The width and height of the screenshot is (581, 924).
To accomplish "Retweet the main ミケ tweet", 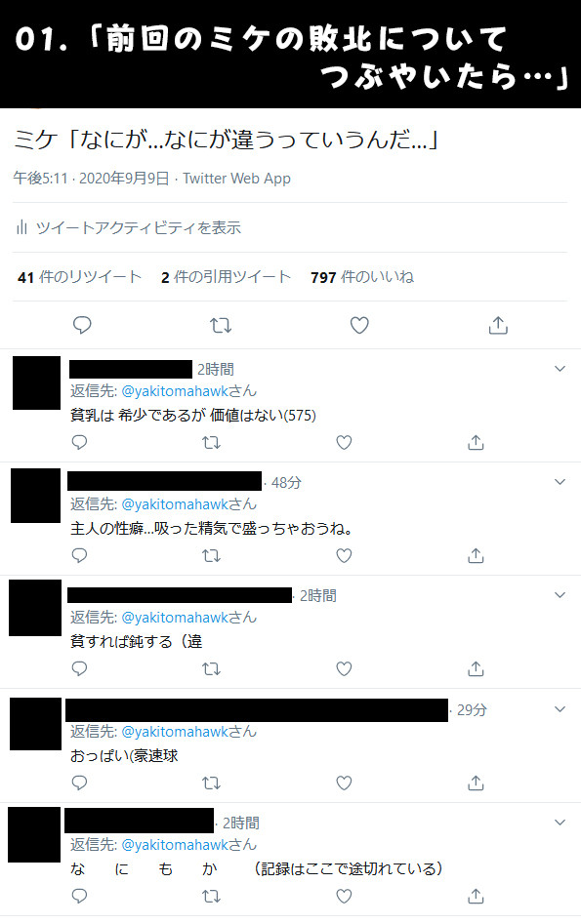I will tap(221, 325).
